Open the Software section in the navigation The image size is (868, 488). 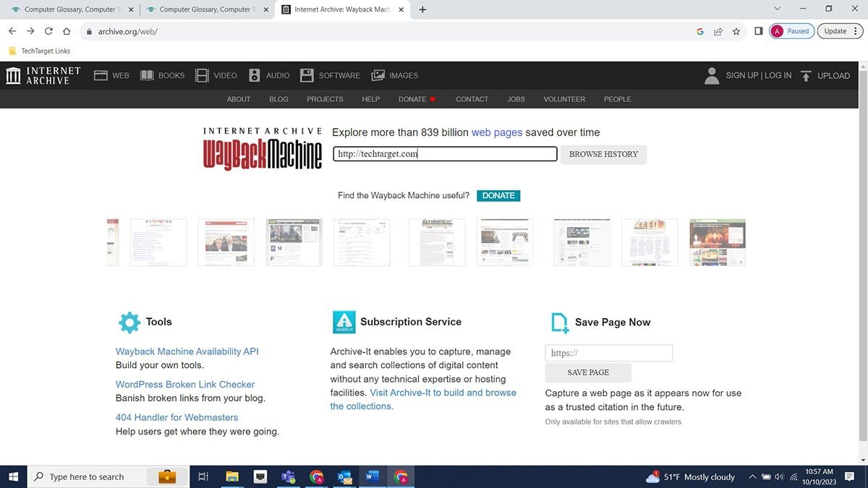click(x=330, y=75)
